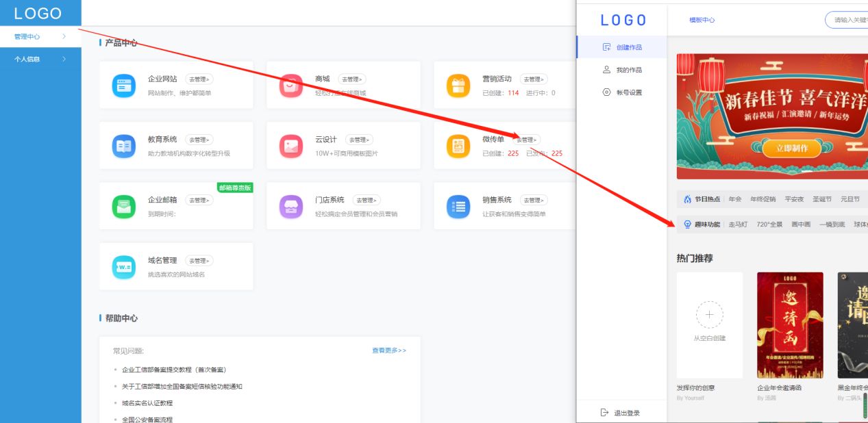
Task: Open the 企业年会邀请函 template thumbnail
Action: (x=790, y=325)
